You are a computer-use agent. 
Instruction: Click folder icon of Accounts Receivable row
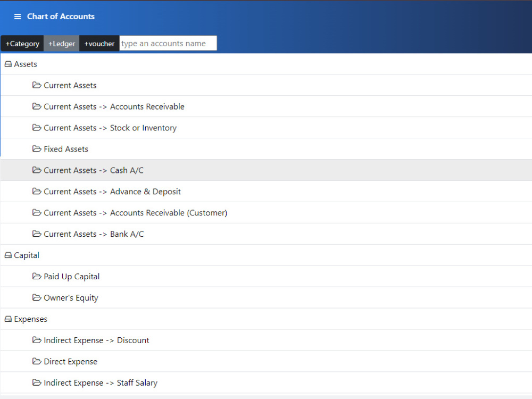tap(37, 106)
